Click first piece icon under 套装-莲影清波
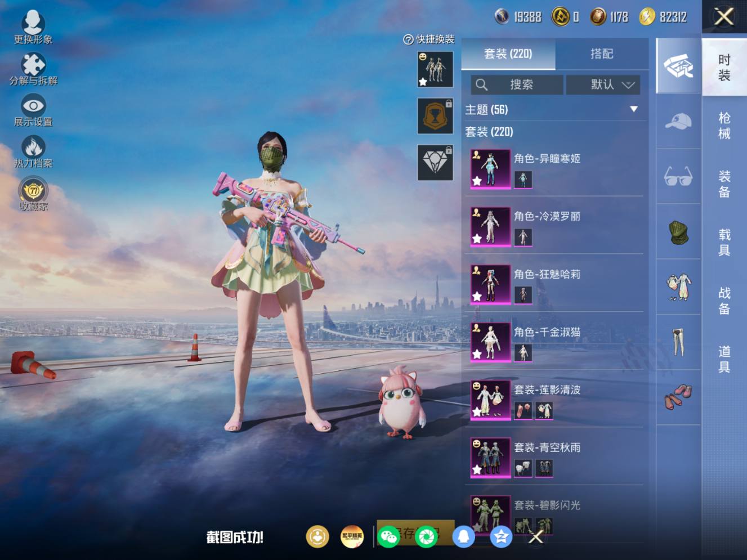Screen dimensions: 747x560 pos(523,411)
